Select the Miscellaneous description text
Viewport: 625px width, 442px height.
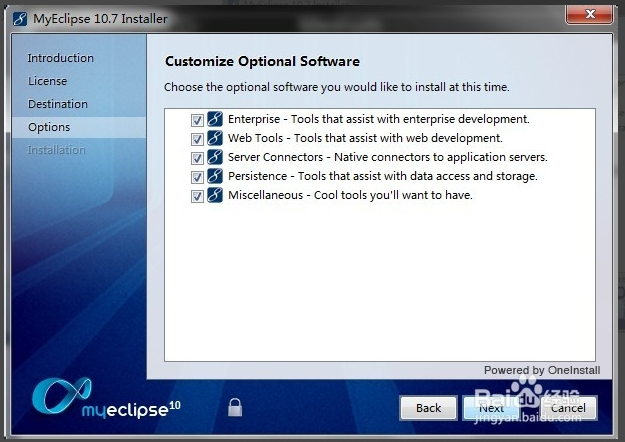[350, 195]
